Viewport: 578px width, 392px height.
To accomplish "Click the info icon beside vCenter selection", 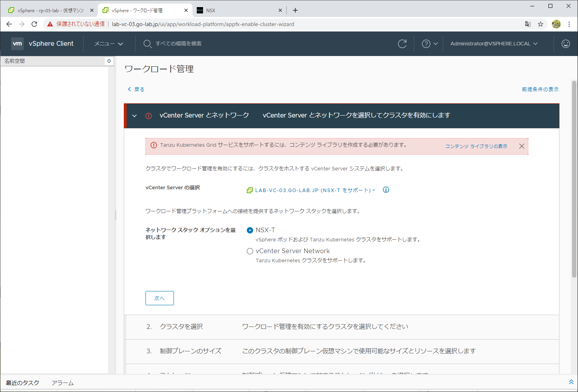I will coord(386,190).
